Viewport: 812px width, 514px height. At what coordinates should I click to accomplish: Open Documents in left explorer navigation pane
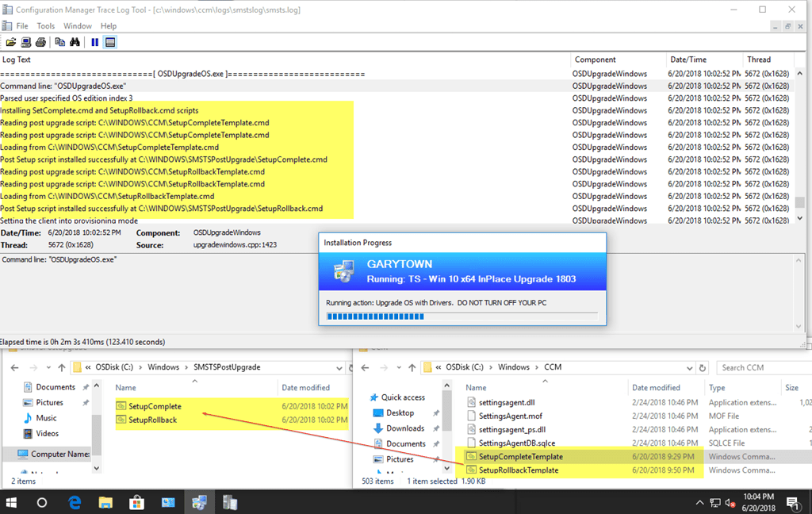pyautogui.click(x=56, y=387)
